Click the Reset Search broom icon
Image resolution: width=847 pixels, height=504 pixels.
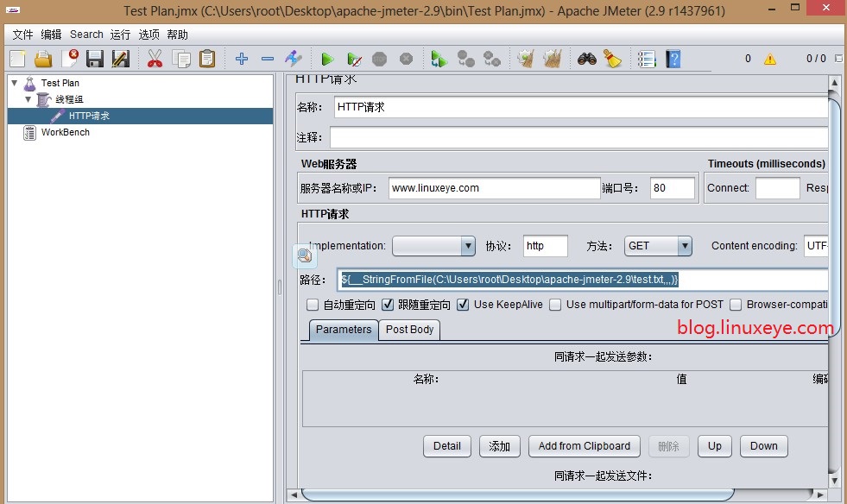(613, 59)
